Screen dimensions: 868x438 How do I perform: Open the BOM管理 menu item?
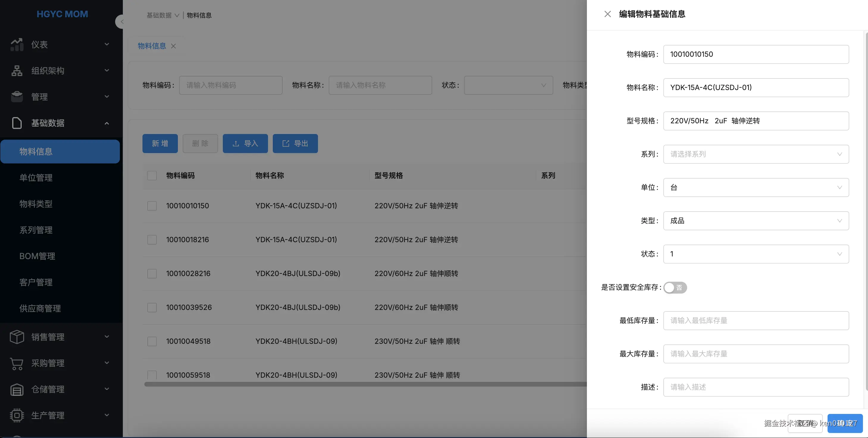pos(37,256)
